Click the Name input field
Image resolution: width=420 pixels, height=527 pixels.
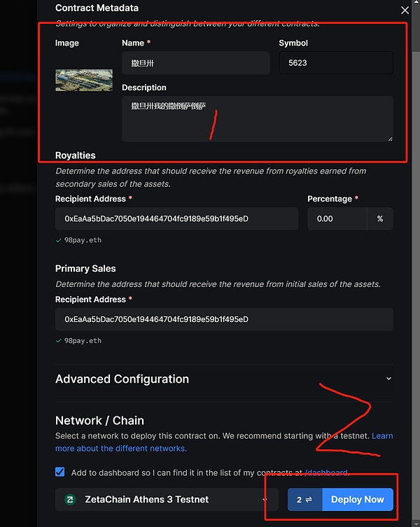[195, 63]
